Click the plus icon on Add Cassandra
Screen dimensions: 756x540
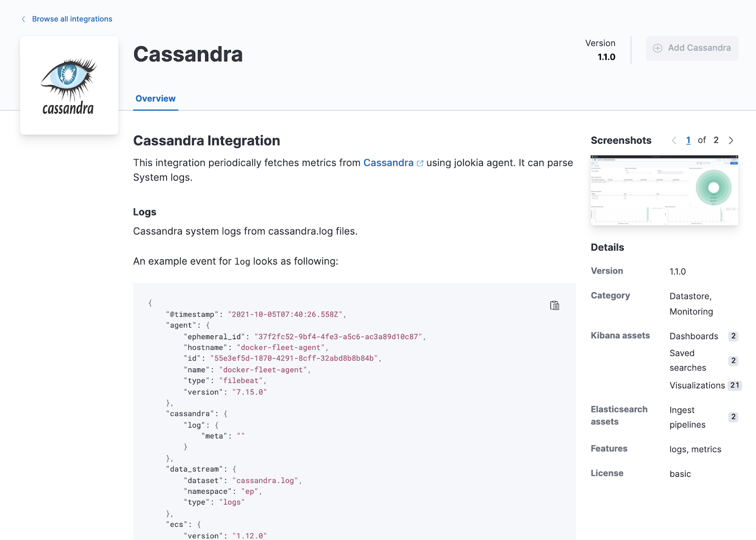657,48
